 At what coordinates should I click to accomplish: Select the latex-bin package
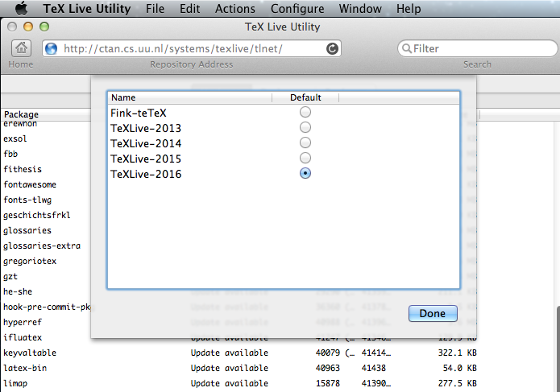25,368
